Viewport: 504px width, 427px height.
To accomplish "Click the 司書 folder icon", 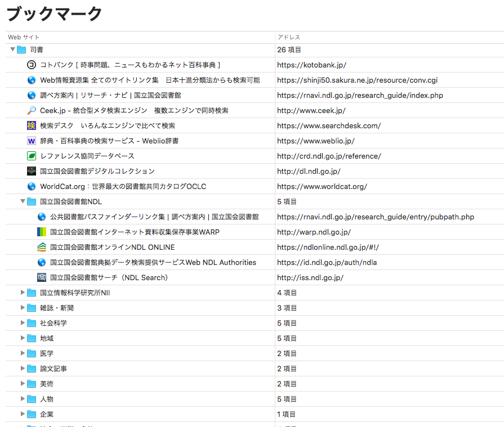I will 21,50.
